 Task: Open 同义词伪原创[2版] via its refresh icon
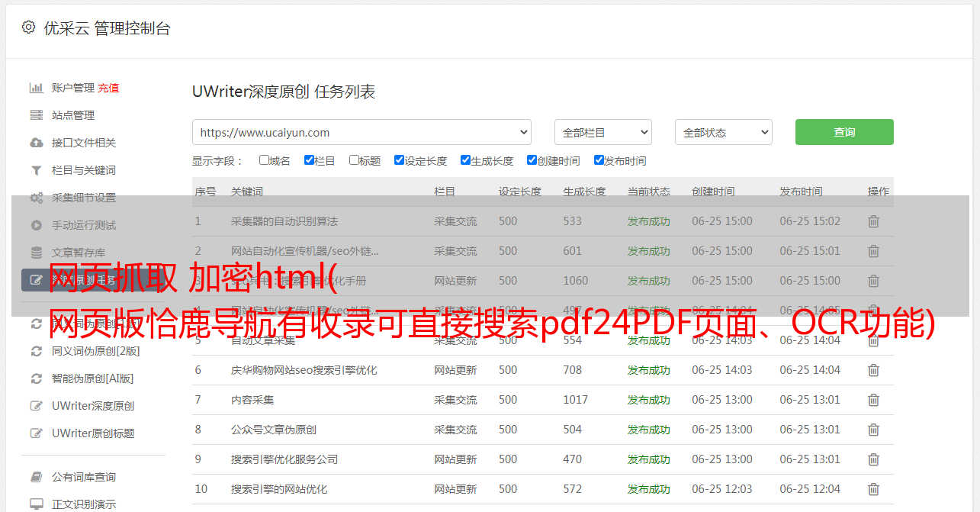(x=36, y=351)
